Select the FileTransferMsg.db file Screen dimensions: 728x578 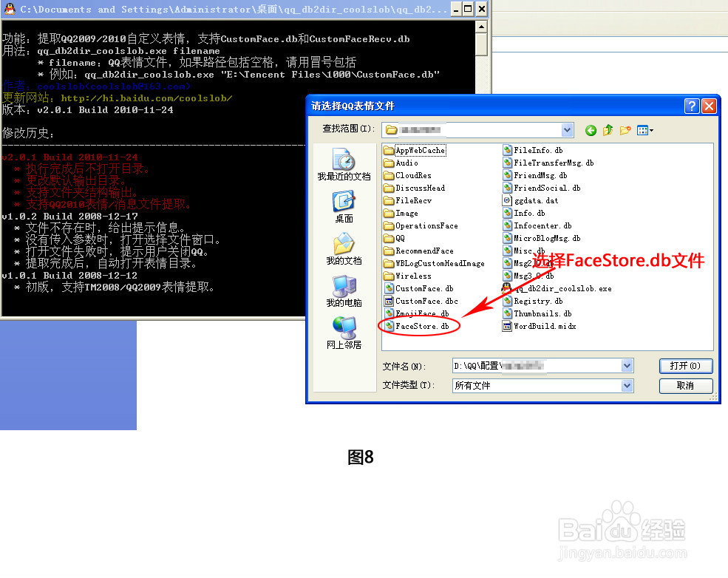tap(549, 163)
